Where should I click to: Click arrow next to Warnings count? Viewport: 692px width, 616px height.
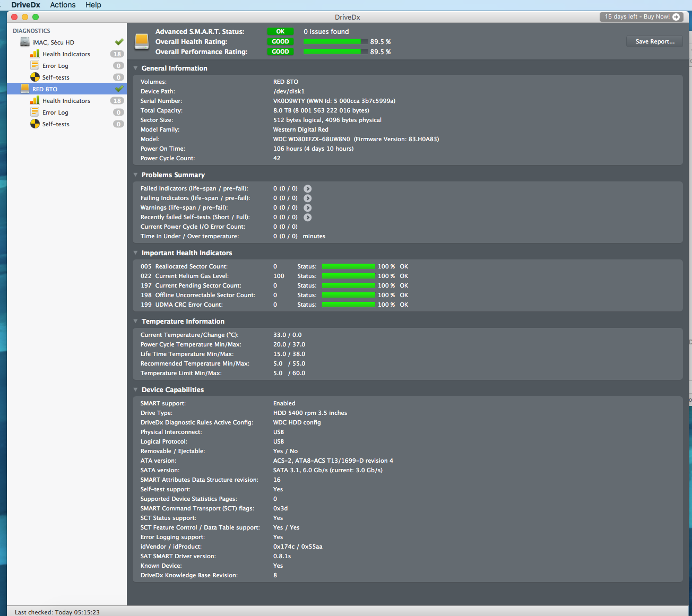(308, 208)
